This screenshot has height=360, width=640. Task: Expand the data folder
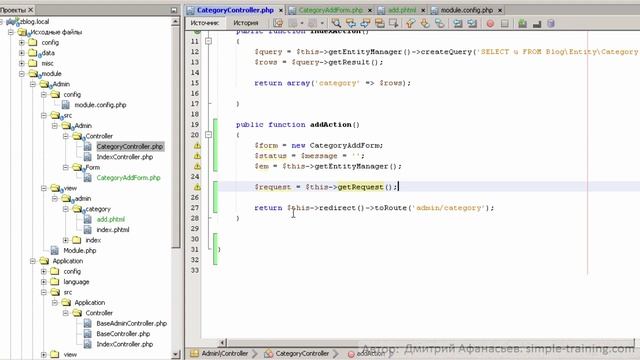22,53
